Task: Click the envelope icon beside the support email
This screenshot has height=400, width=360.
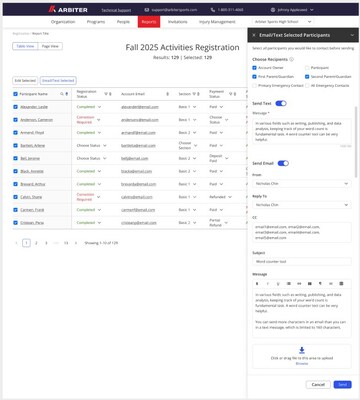Action: [147, 10]
